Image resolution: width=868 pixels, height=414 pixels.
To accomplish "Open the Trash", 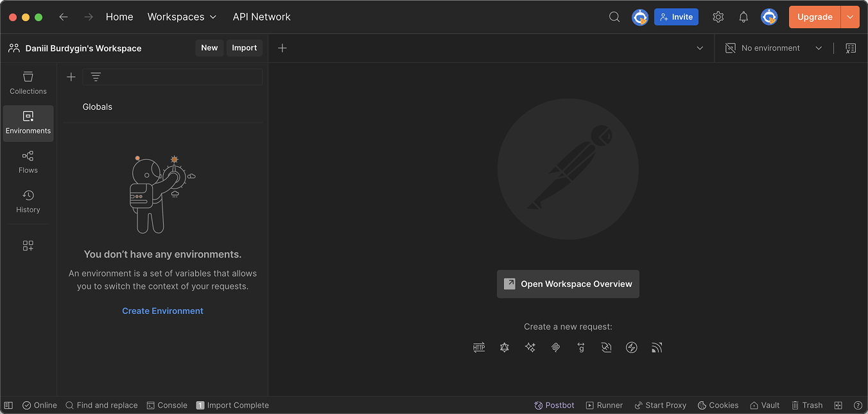I will (807, 405).
